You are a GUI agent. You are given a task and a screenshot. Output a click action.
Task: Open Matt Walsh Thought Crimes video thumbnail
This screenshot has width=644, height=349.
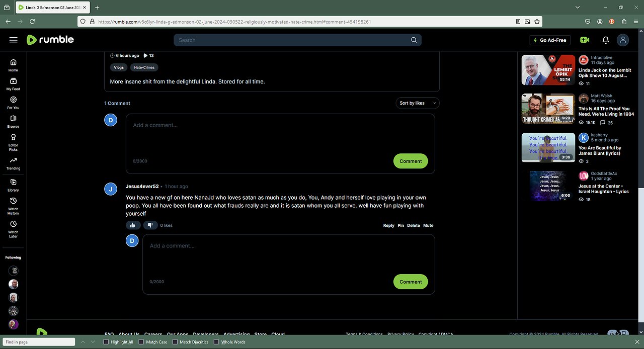point(548,108)
